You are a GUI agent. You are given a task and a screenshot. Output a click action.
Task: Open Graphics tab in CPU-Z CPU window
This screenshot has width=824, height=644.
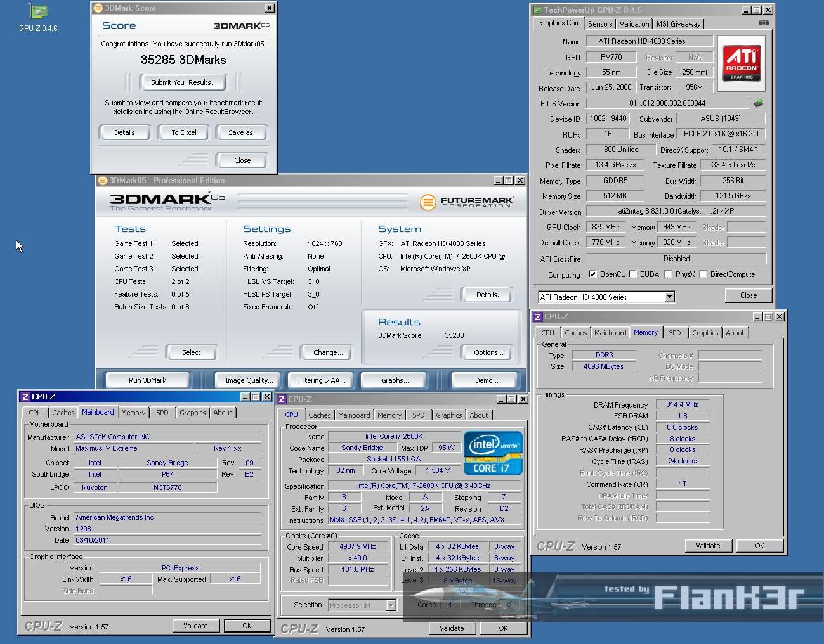(x=449, y=415)
